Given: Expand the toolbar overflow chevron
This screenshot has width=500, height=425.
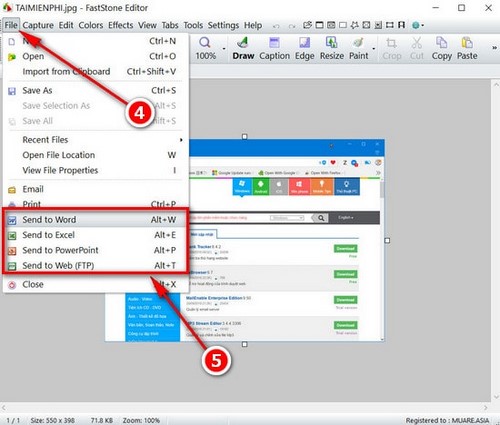Looking at the screenshot, I should coord(494,48).
